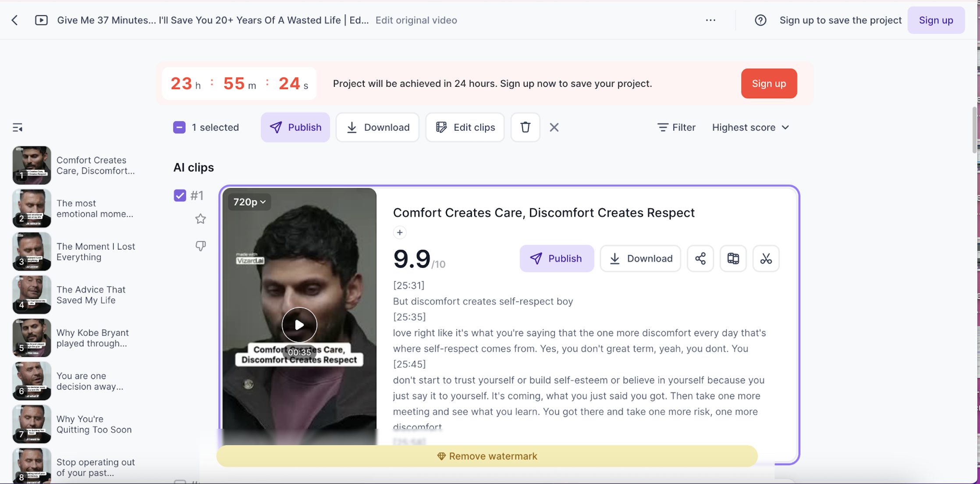Click Publish in the selection toolbar

pyautogui.click(x=295, y=127)
